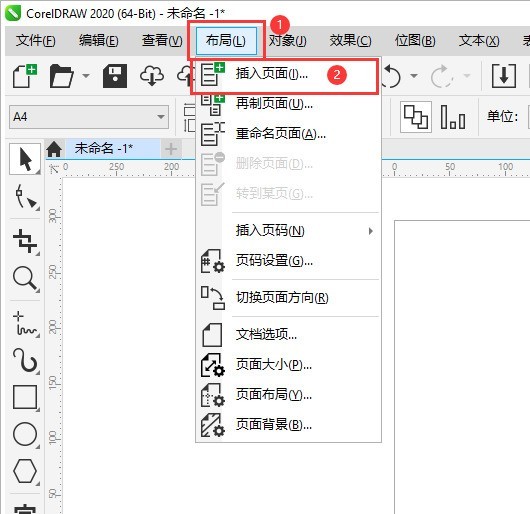Open the 查看(V) menu
Screen dimensions: 530x514
pyautogui.click(x=162, y=41)
